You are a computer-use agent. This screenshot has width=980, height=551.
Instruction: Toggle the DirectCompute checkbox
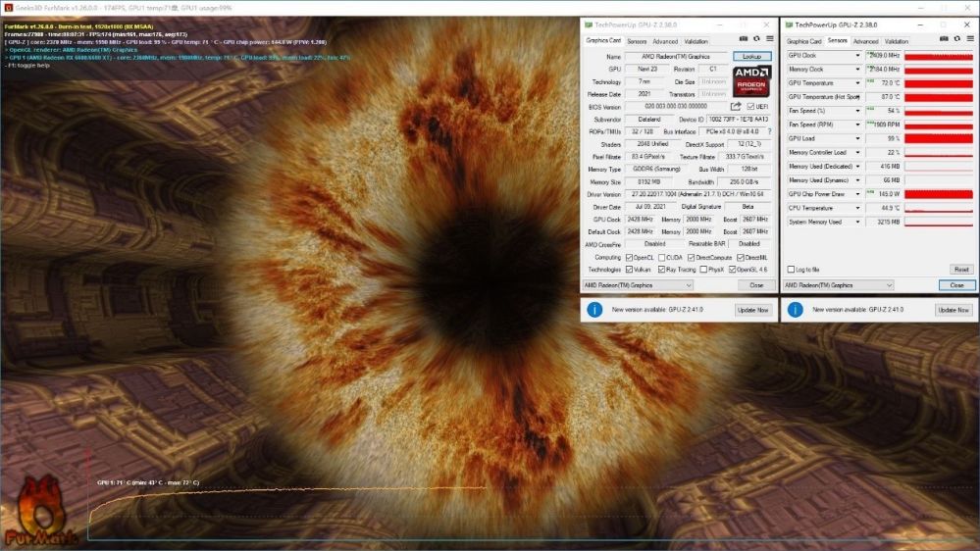[691, 258]
